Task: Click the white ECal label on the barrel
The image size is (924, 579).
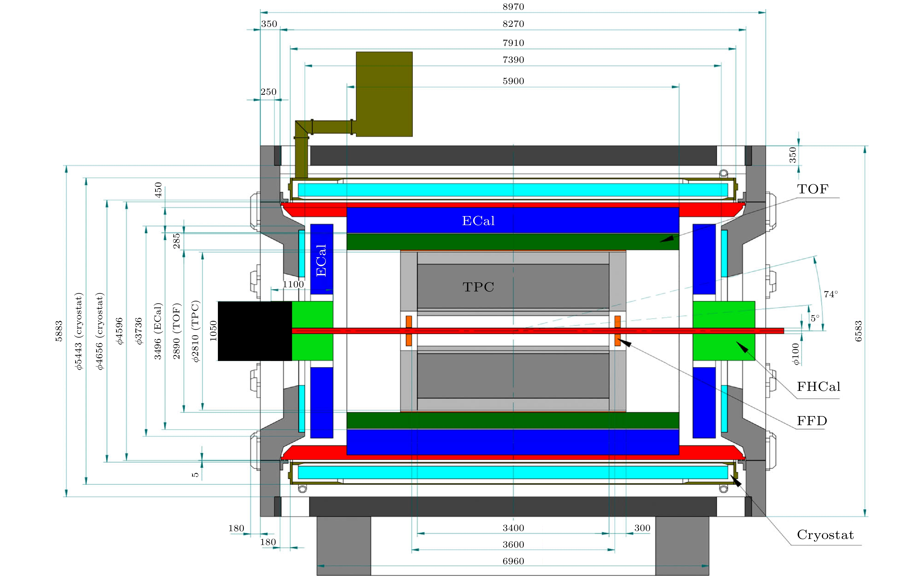Action: 478,221
